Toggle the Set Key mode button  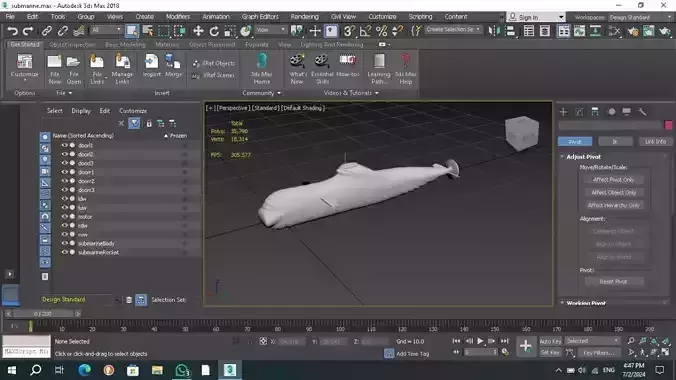[551, 352]
